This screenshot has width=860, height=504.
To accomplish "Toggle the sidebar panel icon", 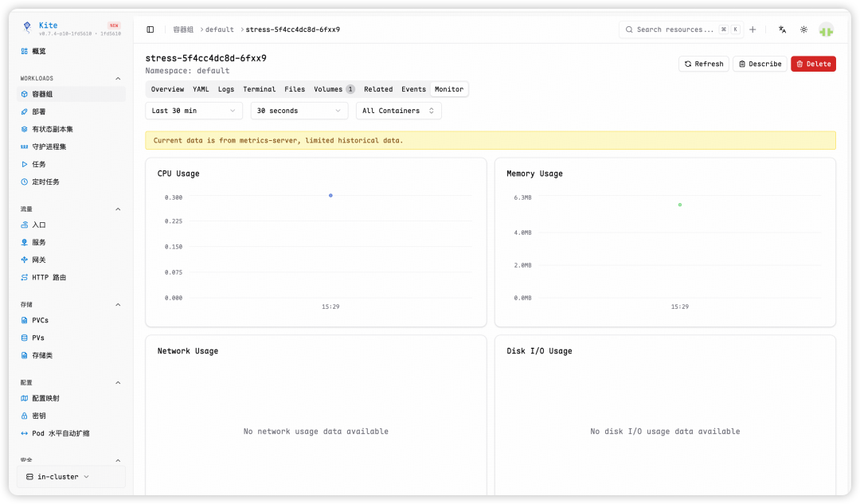I will click(150, 29).
